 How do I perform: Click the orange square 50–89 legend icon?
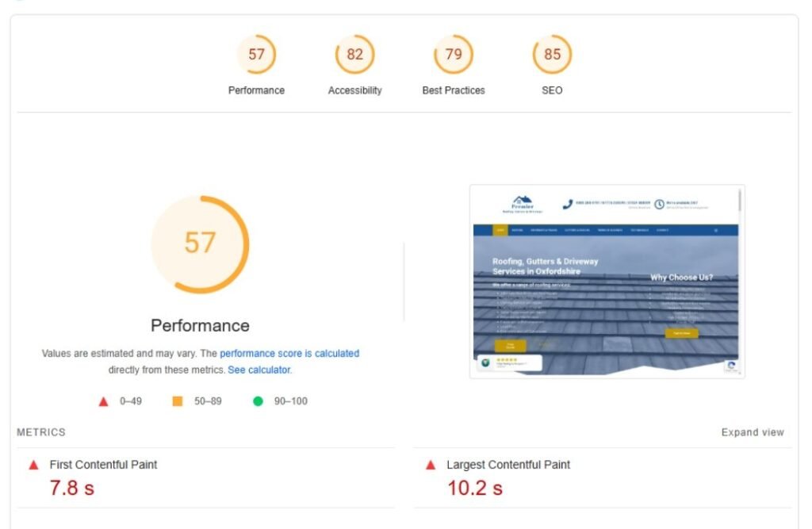[178, 401]
